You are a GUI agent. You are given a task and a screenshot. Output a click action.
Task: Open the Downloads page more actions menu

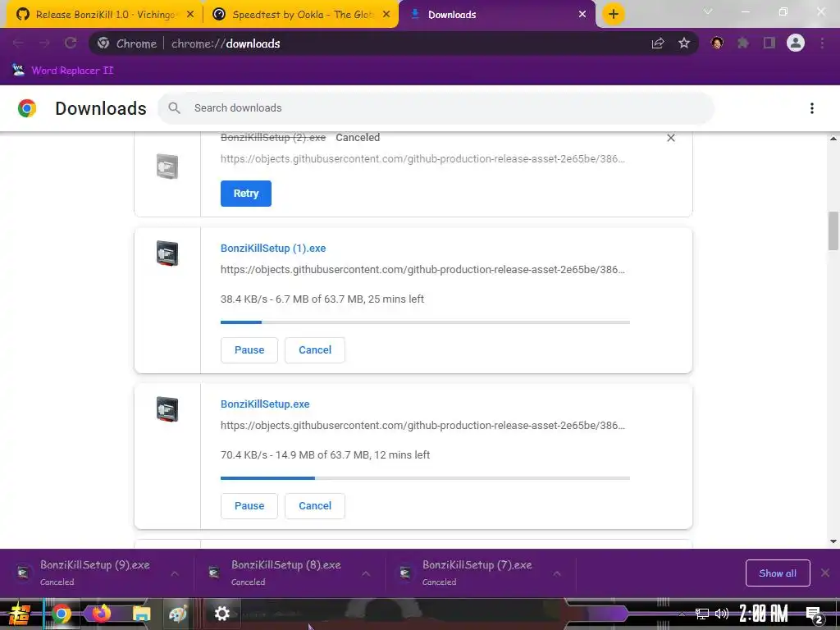click(812, 108)
